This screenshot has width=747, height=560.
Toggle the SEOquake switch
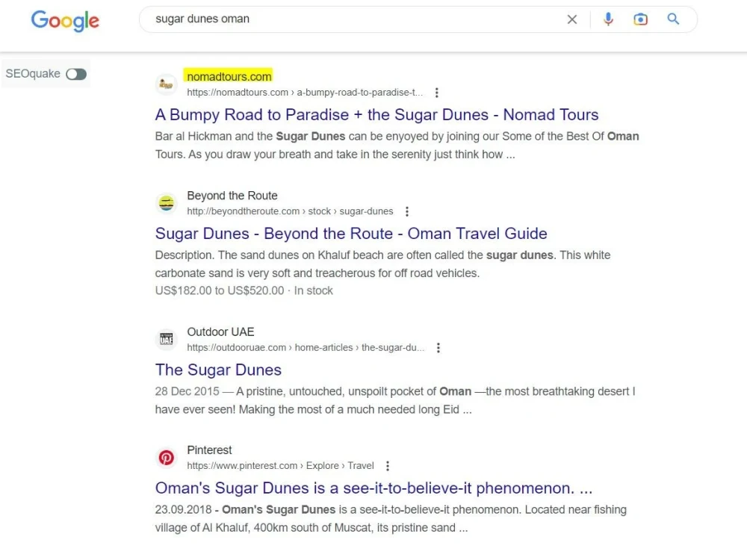(x=76, y=74)
